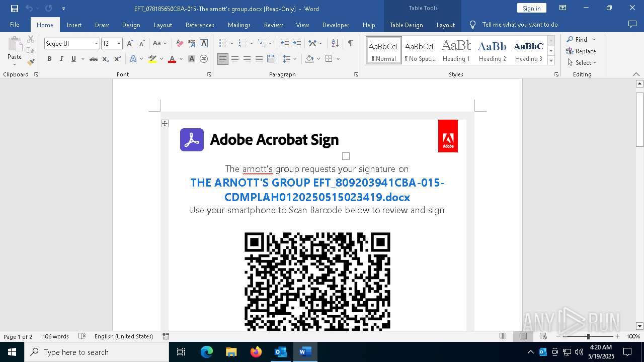The width and height of the screenshot is (644, 362).
Task: Open Line and Paragraph Spacing dropdown
Action: click(289, 59)
